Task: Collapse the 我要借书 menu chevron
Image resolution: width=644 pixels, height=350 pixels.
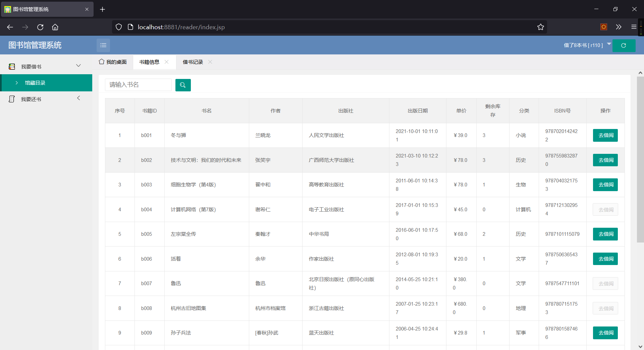Action: coord(78,65)
